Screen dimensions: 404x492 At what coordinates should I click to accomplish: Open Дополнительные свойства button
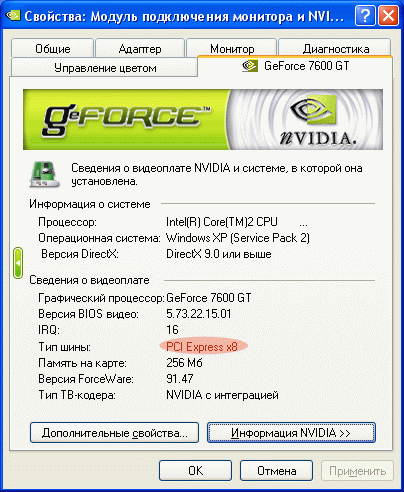coord(114,433)
